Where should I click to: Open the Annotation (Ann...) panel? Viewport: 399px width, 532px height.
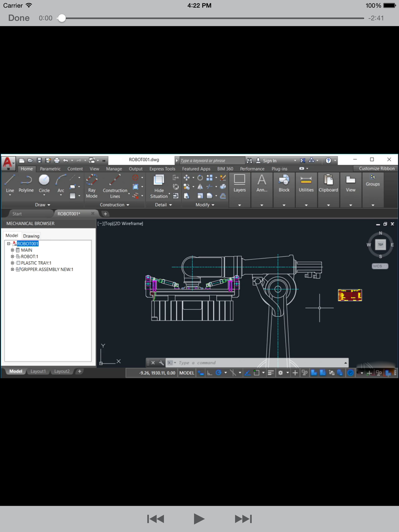coord(262,189)
